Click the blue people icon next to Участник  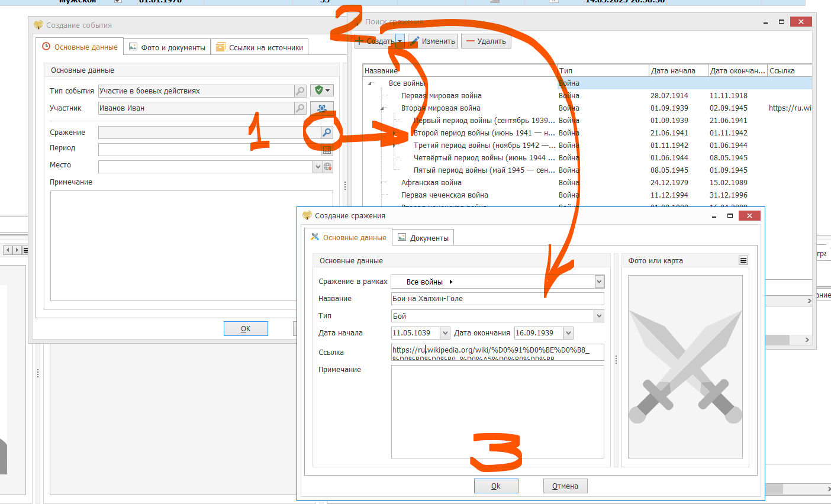point(321,108)
